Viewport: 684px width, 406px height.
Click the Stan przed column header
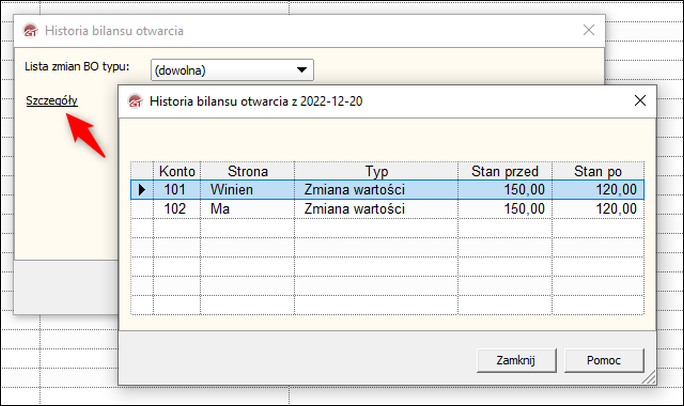tap(505, 171)
